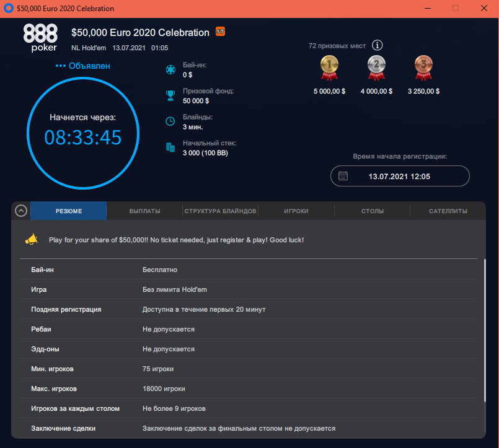Collapse the details panel with chevron
This screenshot has width=499, height=448.
[x=21, y=211]
